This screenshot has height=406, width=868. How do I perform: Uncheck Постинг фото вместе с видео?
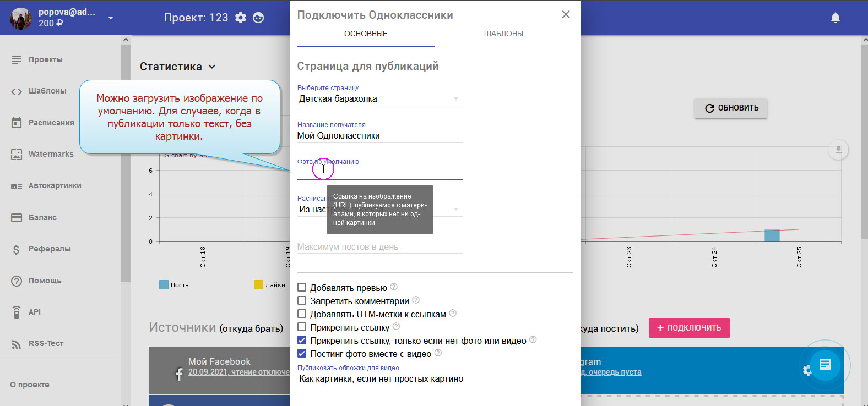pyautogui.click(x=302, y=354)
